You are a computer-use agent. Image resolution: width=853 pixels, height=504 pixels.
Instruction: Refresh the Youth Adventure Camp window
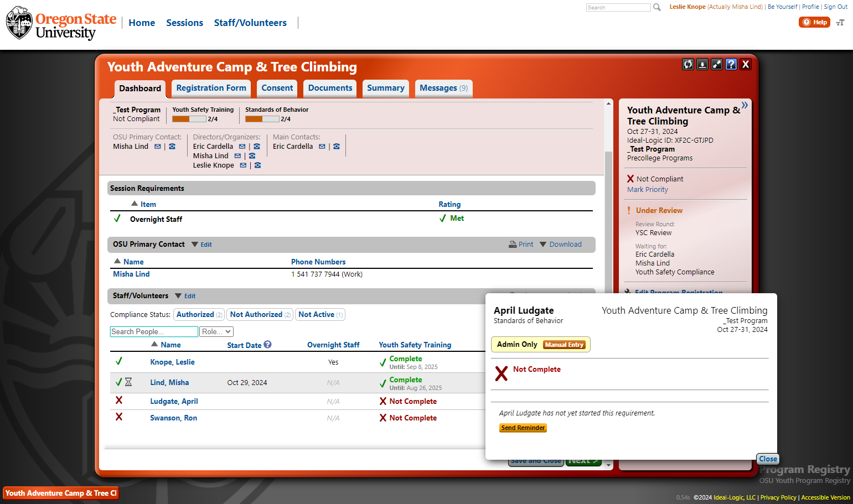[x=688, y=64]
